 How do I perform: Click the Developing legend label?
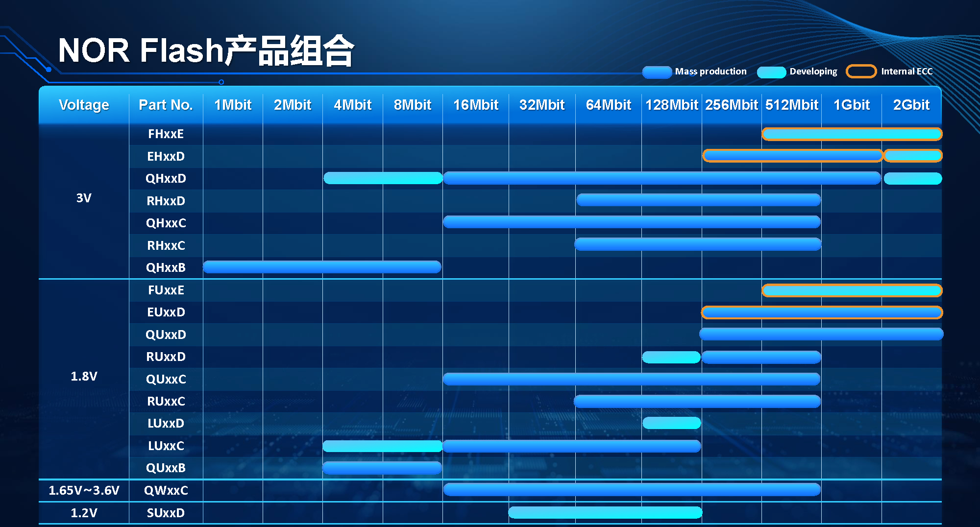tap(813, 72)
